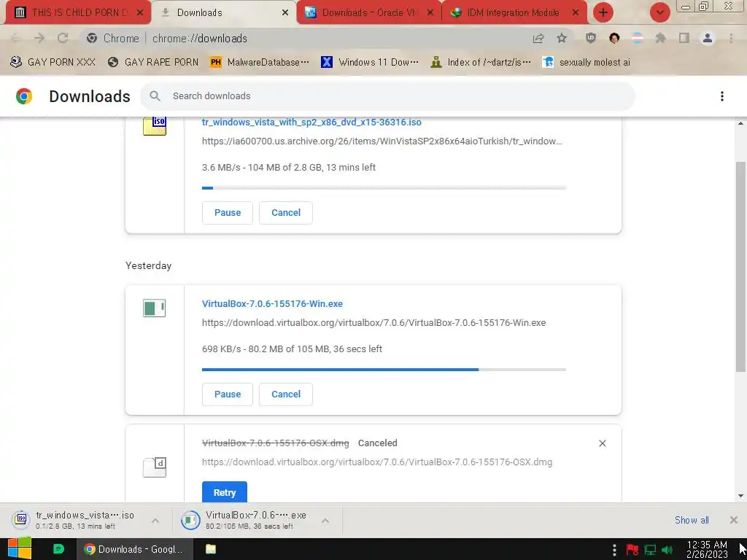Reload the downloads page
This screenshot has width=747, height=560.
click(63, 38)
